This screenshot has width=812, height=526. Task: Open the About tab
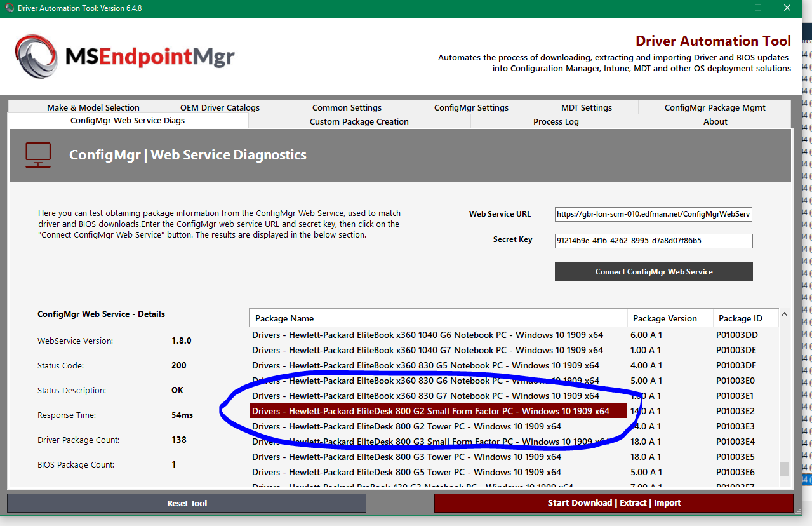click(715, 121)
